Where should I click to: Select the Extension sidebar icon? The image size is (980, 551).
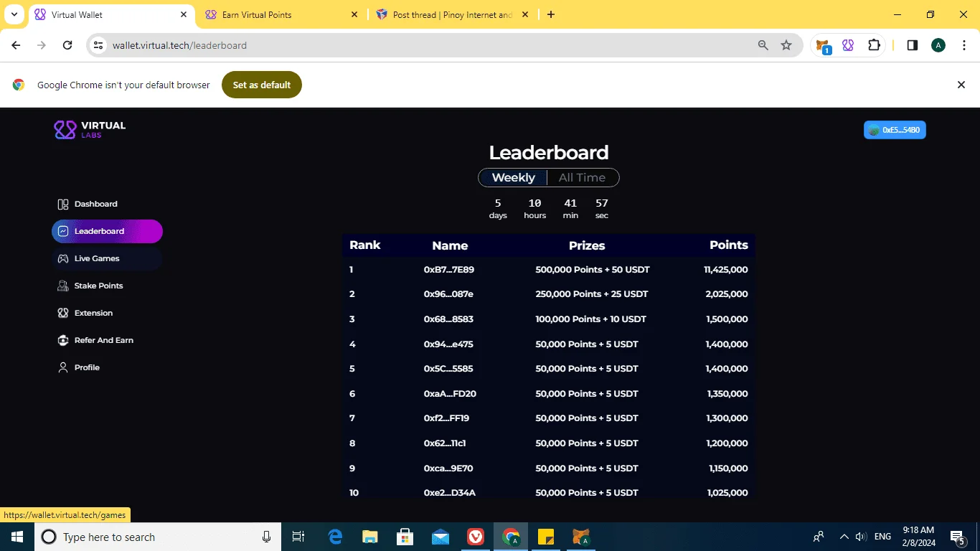(63, 314)
